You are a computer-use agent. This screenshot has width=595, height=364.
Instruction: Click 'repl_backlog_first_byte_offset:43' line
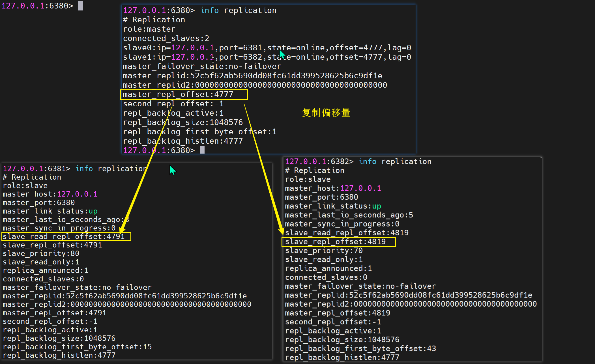(x=360, y=349)
